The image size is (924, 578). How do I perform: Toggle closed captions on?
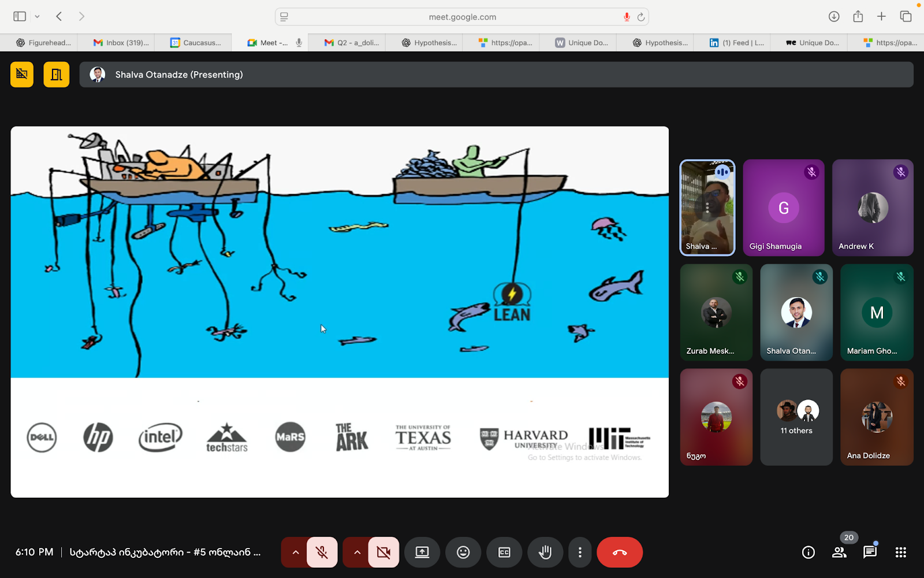tap(504, 553)
